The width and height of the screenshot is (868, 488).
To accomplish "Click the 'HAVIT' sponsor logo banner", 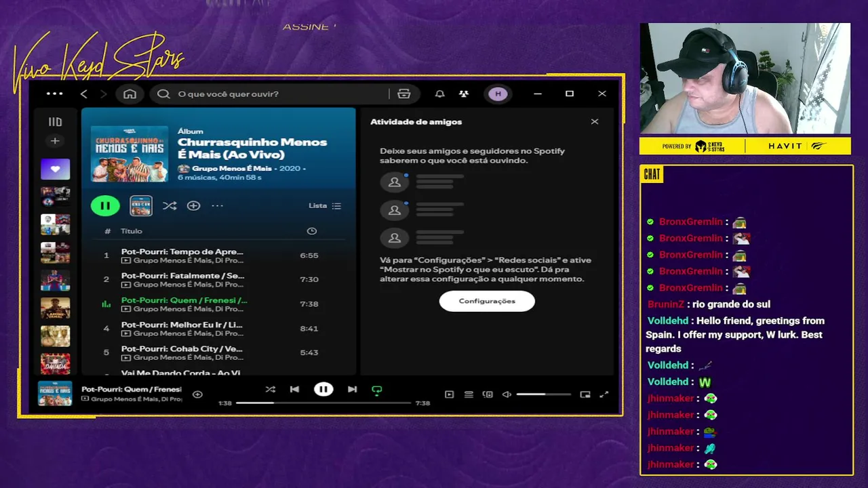I will [797, 146].
